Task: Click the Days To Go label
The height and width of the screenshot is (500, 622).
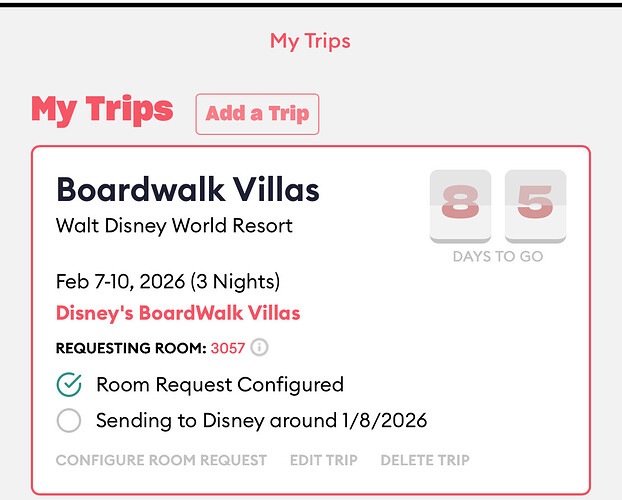Action: coord(498,257)
